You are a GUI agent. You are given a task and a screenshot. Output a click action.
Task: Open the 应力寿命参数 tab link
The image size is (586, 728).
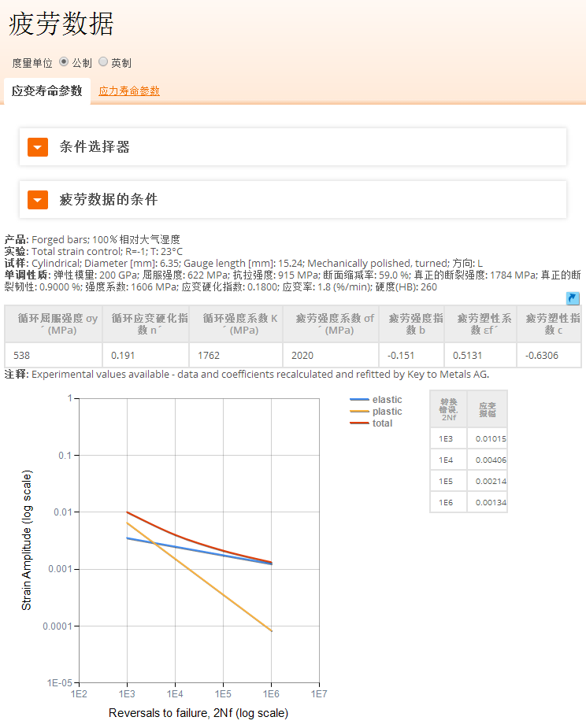coord(129,91)
